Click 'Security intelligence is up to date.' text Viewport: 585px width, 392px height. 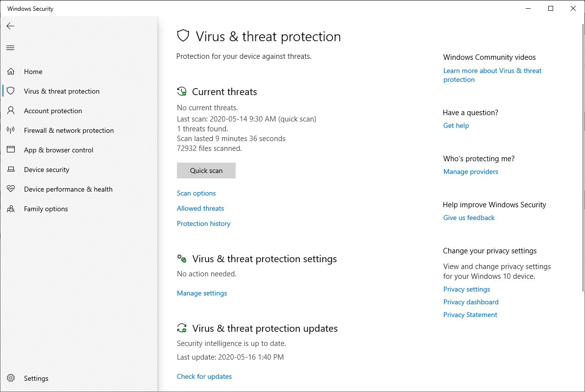pos(231,343)
